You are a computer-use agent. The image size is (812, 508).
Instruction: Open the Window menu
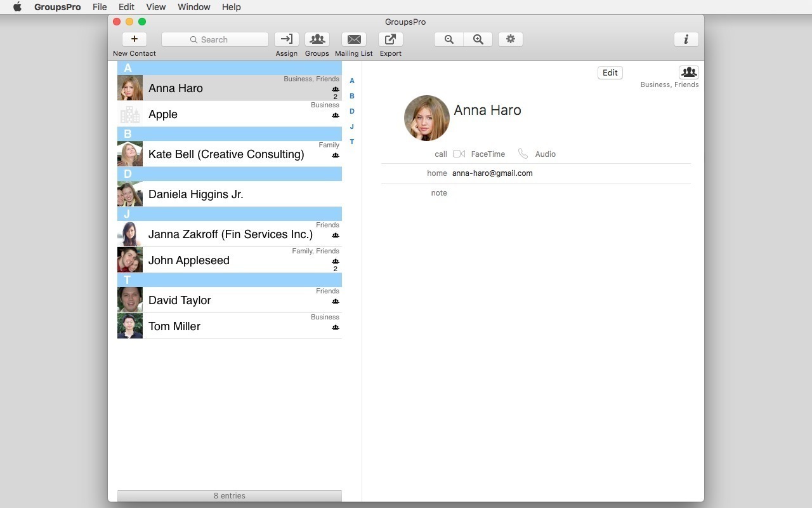coord(194,7)
